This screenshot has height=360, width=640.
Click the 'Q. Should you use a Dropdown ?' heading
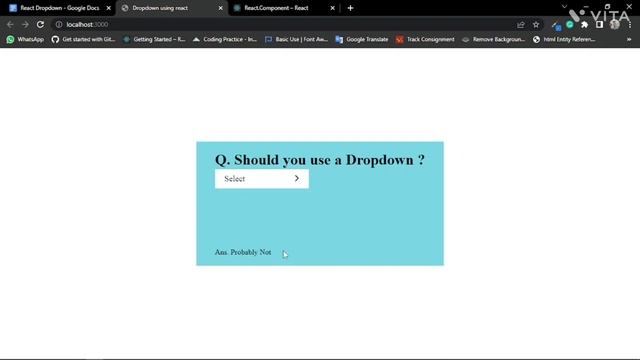click(x=320, y=160)
